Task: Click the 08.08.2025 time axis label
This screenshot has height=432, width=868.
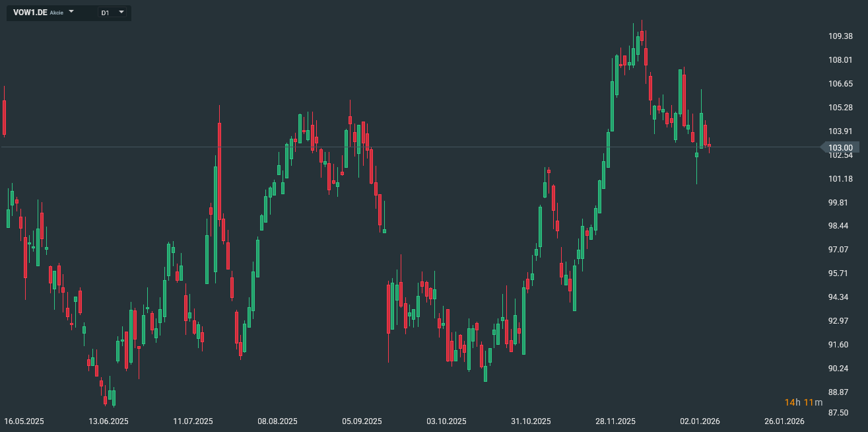Action: click(x=277, y=421)
